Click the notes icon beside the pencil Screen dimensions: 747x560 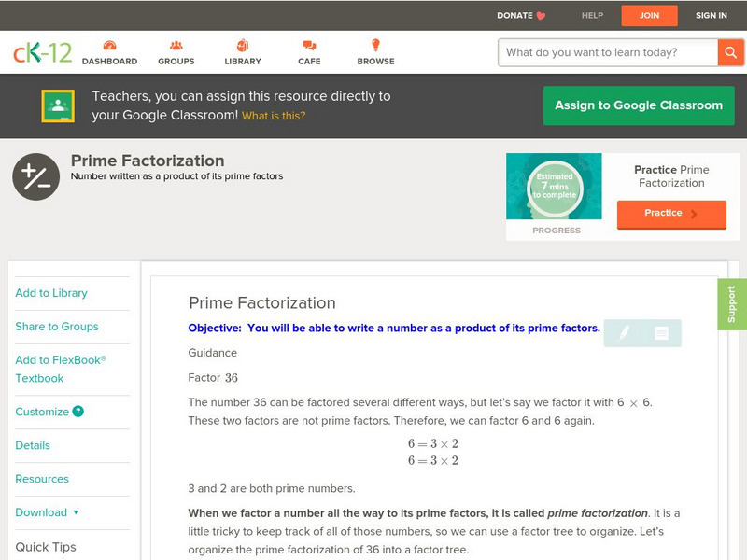(661, 332)
